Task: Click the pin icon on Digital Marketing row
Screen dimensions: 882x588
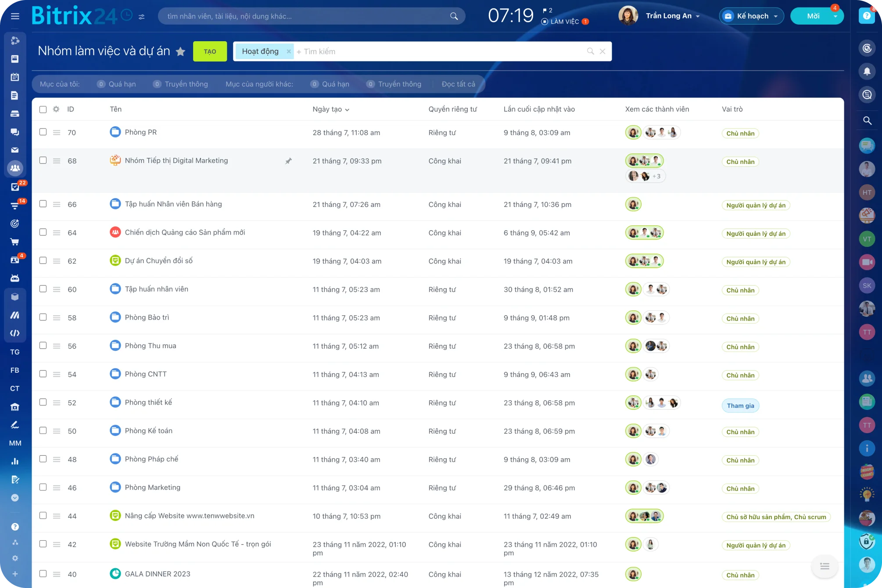Action: point(288,161)
